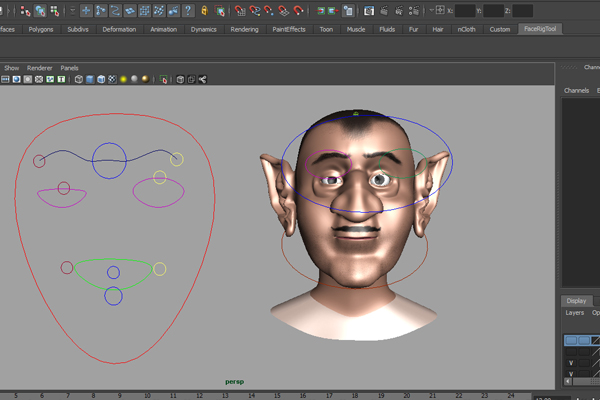
Task: Toggle high quality rendering gold sphere
Action: pyautogui.click(x=145, y=79)
